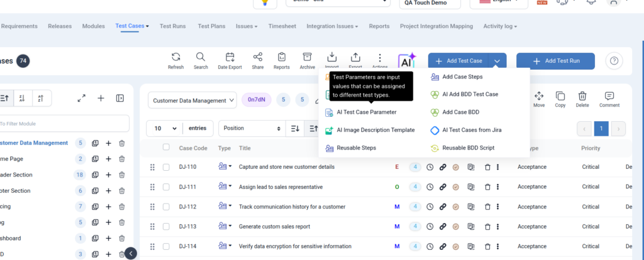This screenshot has width=644, height=260.
Task: Click the Add Test Run button
Action: [555, 61]
